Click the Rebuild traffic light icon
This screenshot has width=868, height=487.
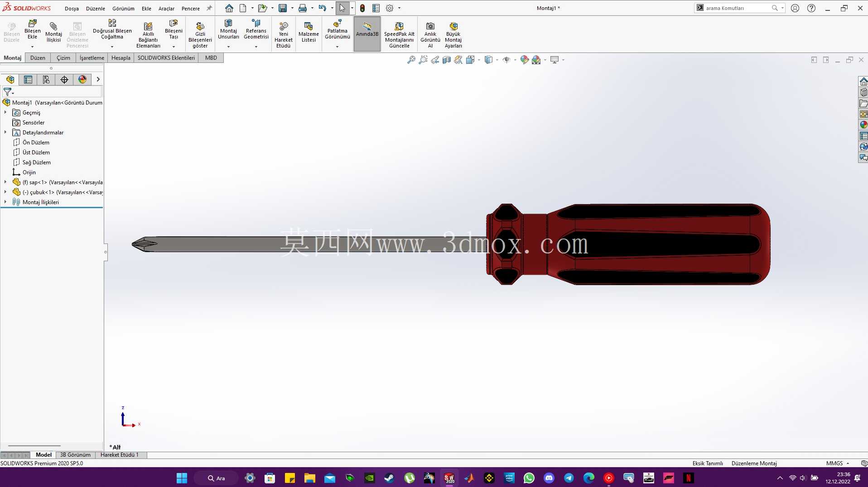pyautogui.click(x=362, y=8)
